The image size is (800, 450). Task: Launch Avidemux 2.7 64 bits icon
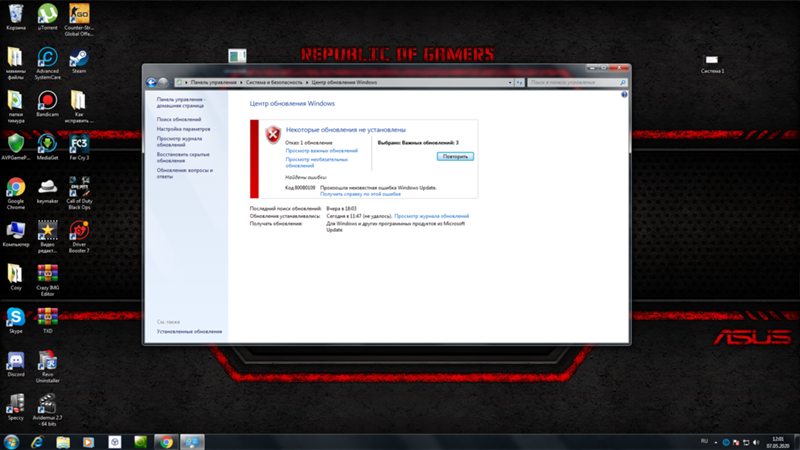point(47,410)
